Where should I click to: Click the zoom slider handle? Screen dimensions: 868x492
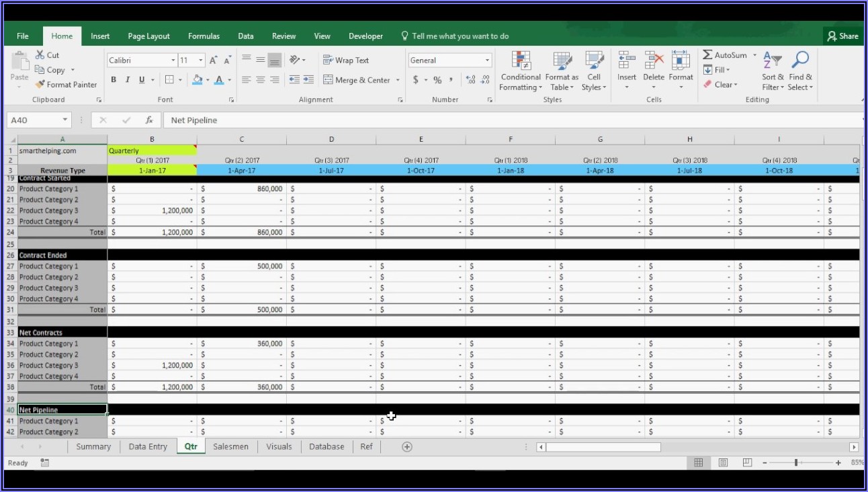(x=796, y=463)
